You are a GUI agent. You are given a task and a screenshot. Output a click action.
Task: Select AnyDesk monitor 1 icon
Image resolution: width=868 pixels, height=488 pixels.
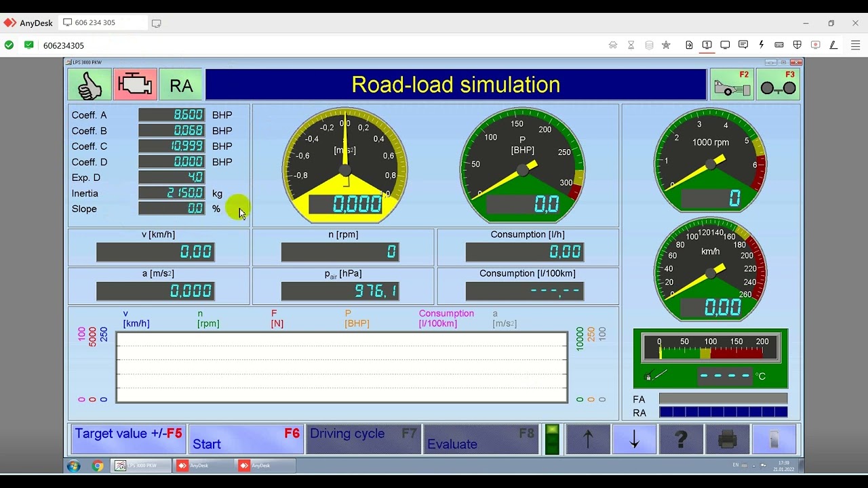[707, 45]
